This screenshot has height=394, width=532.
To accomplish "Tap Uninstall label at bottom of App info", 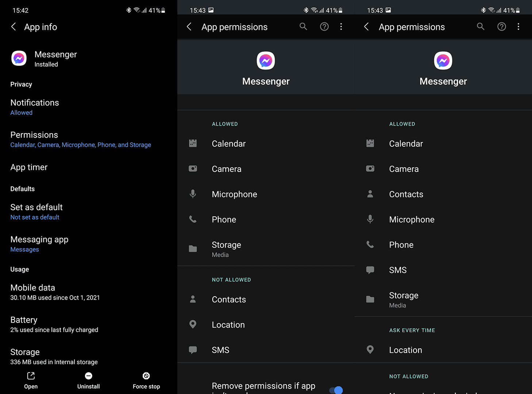I will [89, 386].
